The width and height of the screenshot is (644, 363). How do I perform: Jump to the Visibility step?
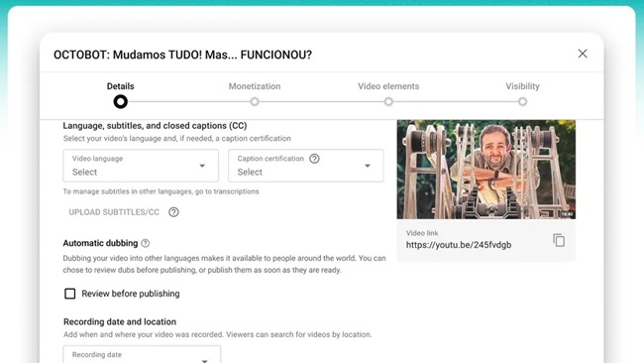(x=522, y=86)
